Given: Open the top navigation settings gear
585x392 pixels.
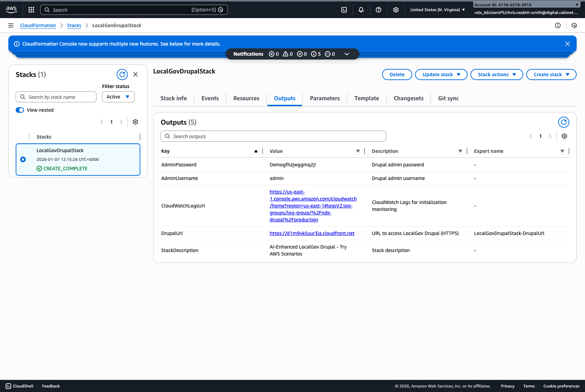Looking at the screenshot, I should 396,10.
